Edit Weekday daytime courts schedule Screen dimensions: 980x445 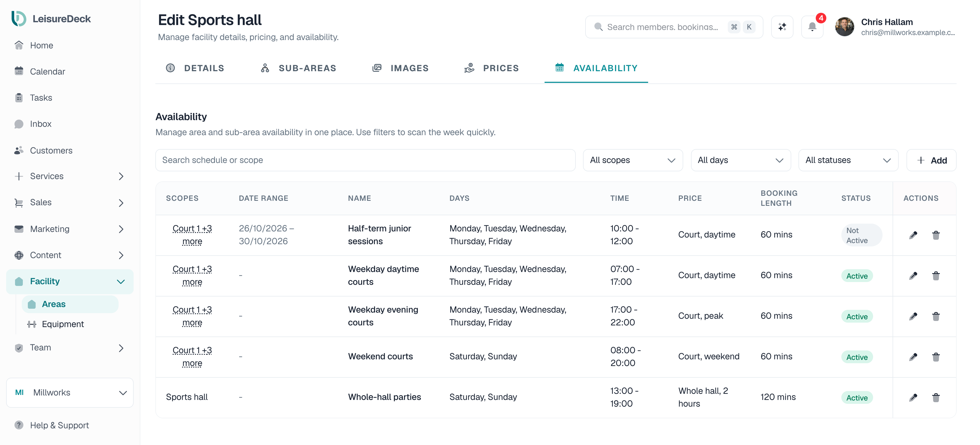tap(913, 276)
